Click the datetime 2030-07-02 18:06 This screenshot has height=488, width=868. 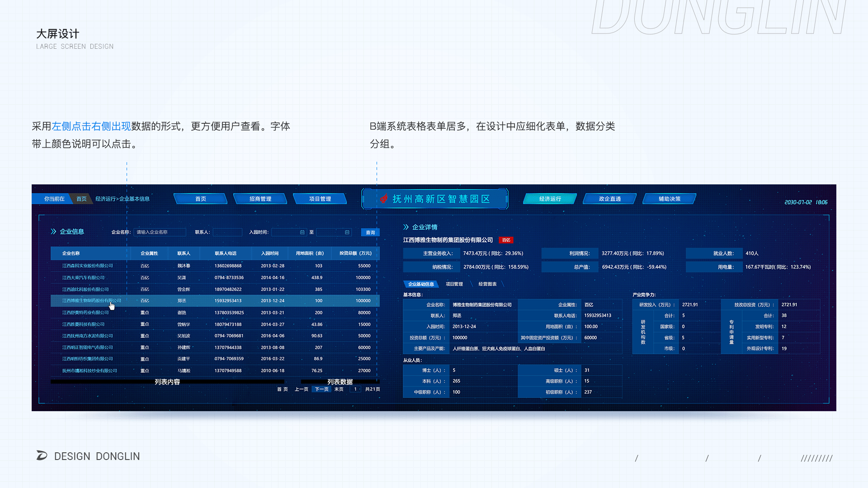806,202
